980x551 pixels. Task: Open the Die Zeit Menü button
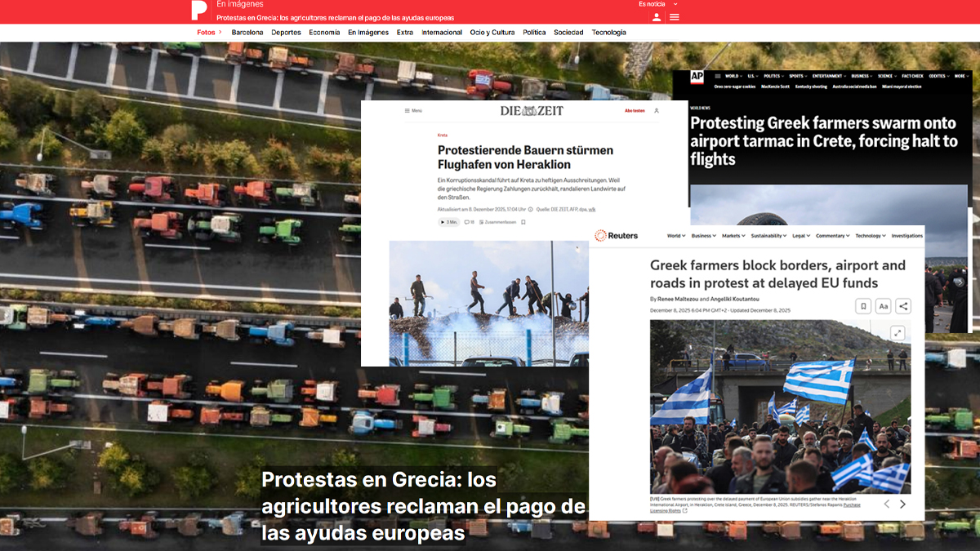413,110
